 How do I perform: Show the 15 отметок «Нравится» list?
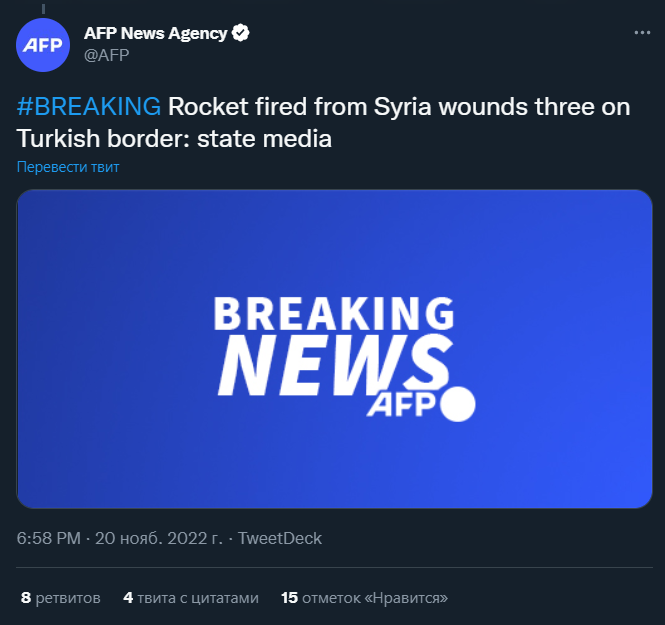[364, 598]
